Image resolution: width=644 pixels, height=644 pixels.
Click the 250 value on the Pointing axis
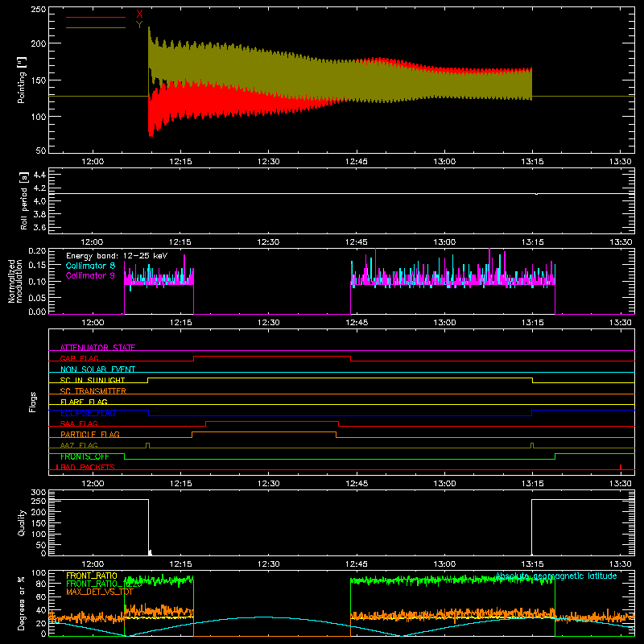(x=39, y=10)
